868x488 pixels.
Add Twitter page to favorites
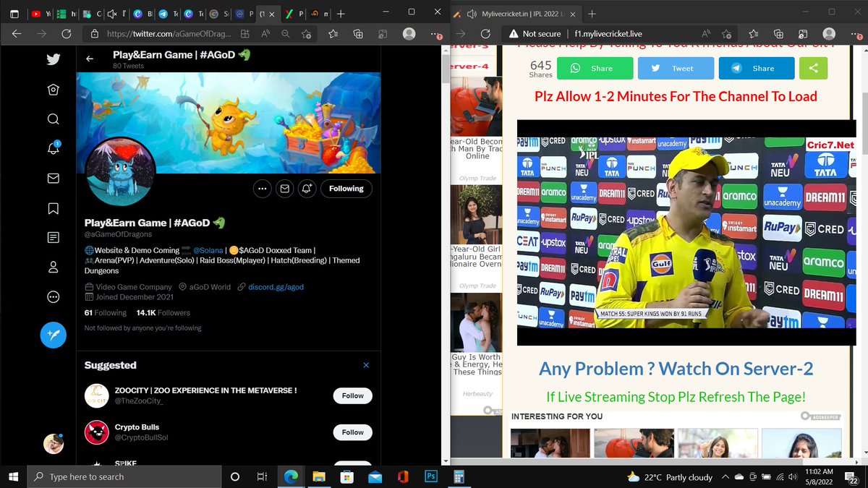click(307, 34)
